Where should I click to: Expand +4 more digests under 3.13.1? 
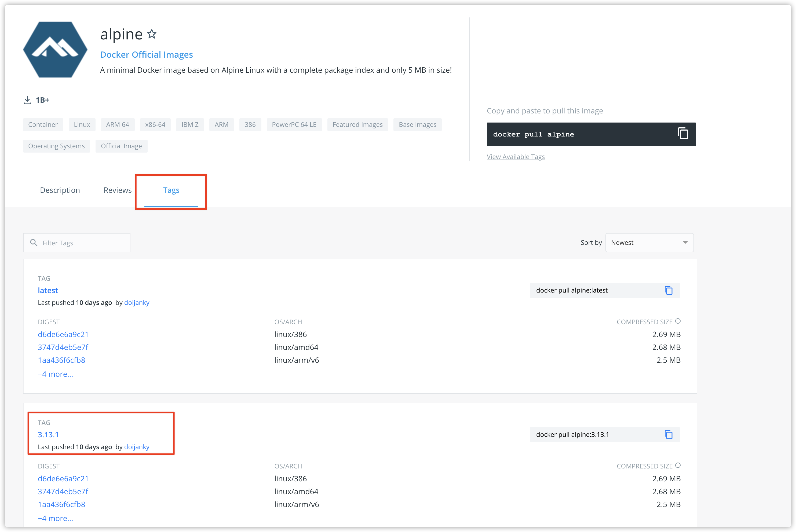(55, 518)
